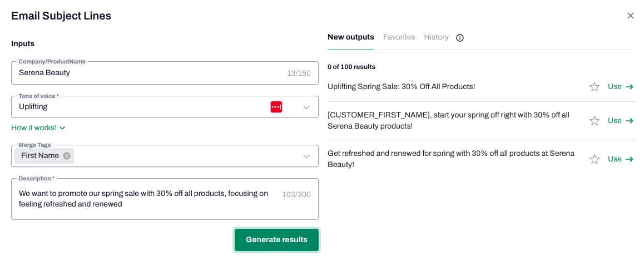The width and height of the screenshot is (644, 260).
Task: Switch to the Favorites tab
Action: (x=399, y=37)
